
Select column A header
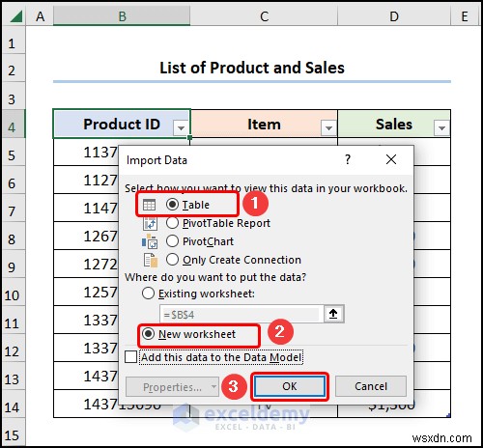40,16
